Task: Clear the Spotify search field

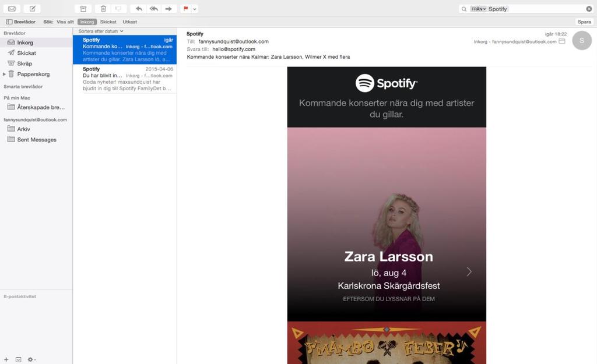Action: 589,9
